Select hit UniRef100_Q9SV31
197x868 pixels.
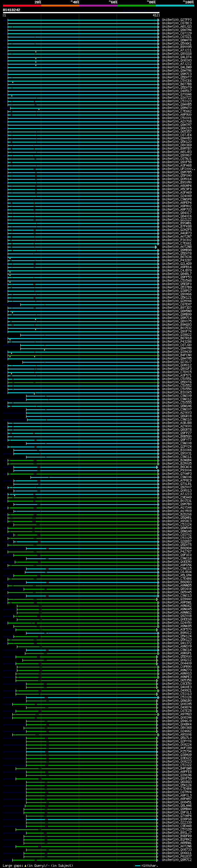[x=177, y=453]
